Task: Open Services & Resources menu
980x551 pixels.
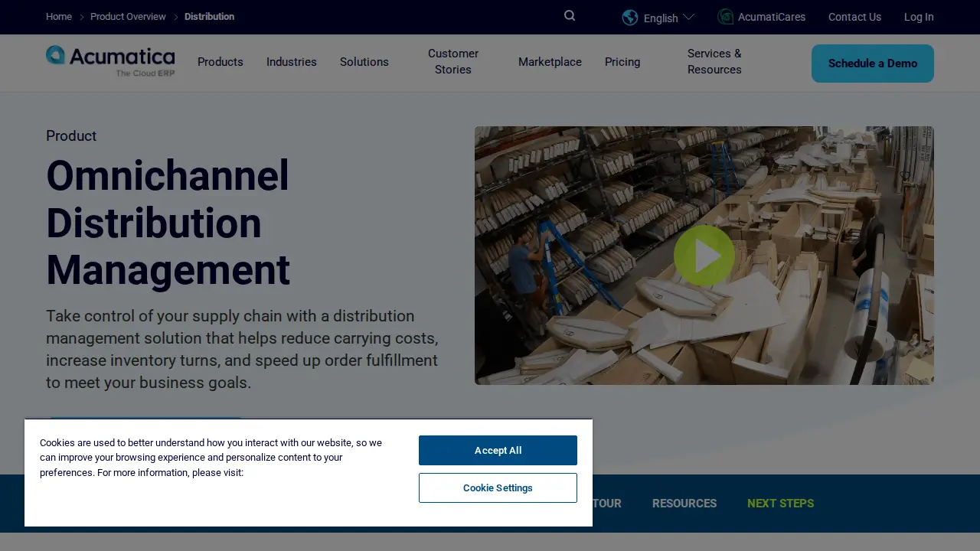Action: tap(714, 61)
